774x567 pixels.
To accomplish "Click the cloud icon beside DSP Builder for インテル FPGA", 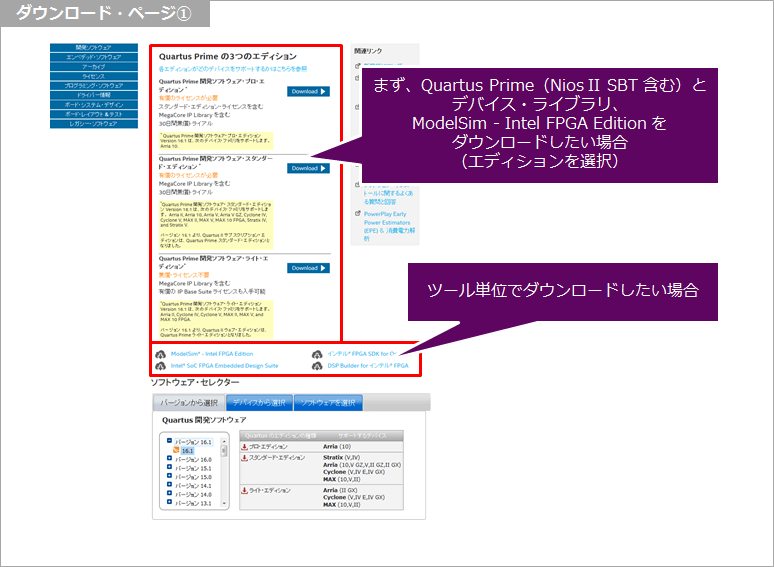I will click(x=317, y=366).
